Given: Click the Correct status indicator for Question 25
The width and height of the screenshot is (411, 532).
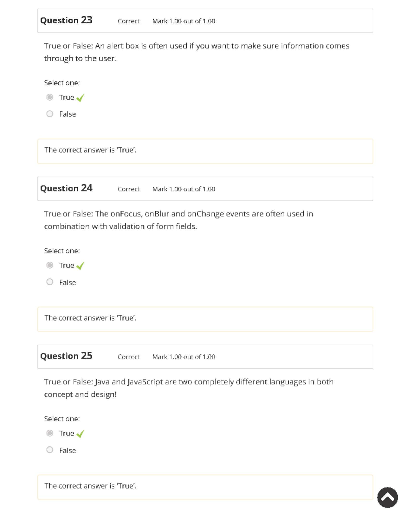Looking at the screenshot, I should click(x=128, y=357).
